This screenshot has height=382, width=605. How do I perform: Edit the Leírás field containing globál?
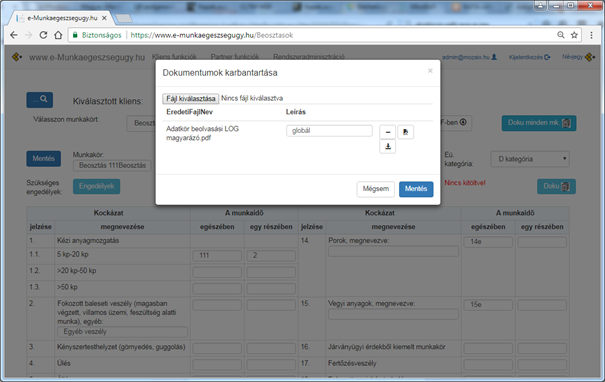(x=329, y=130)
